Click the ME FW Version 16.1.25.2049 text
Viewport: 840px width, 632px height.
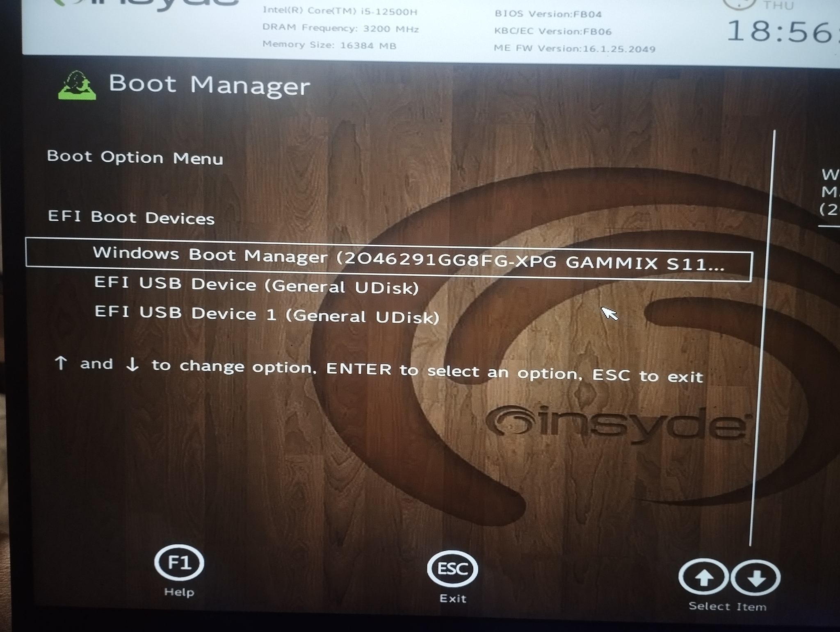coord(575,49)
